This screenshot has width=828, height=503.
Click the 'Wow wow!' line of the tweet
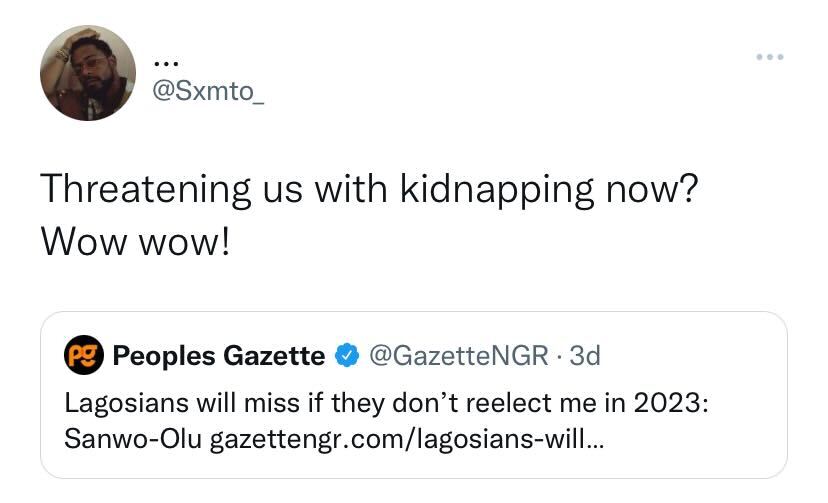click(x=135, y=241)
